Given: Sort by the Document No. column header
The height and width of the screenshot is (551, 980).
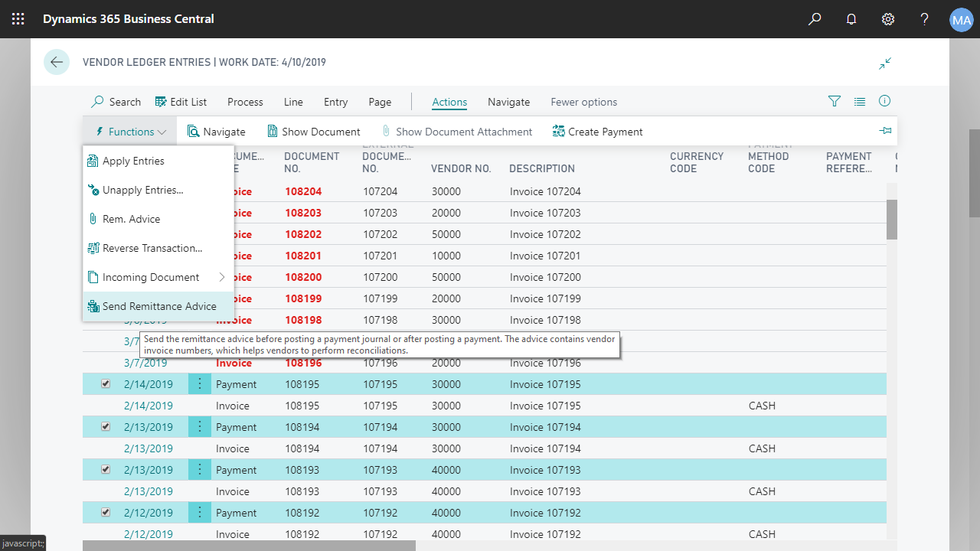Looking at the screenshot, I should [312, 162].
